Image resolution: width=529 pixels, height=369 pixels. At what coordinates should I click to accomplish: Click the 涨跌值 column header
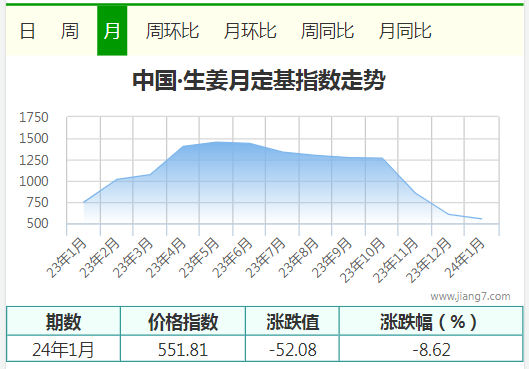292,321
